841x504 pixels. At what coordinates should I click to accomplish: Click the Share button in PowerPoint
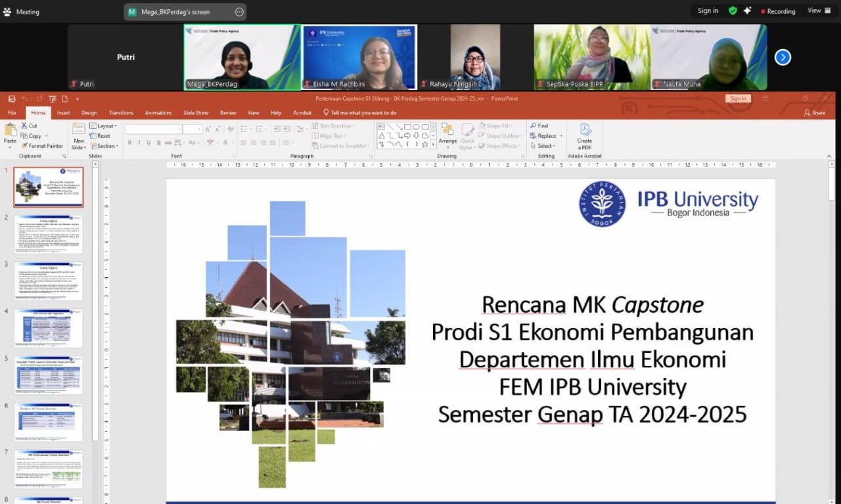815,113
